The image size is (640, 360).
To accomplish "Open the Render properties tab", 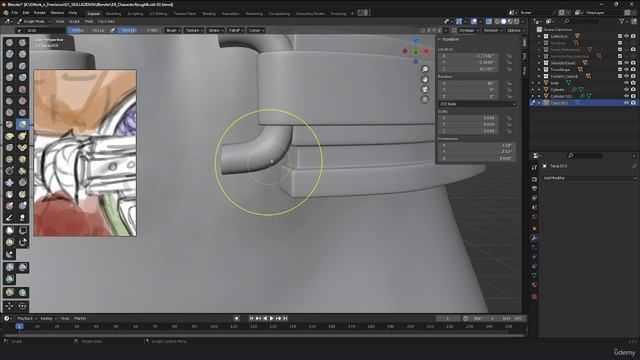I will point(534,179).
